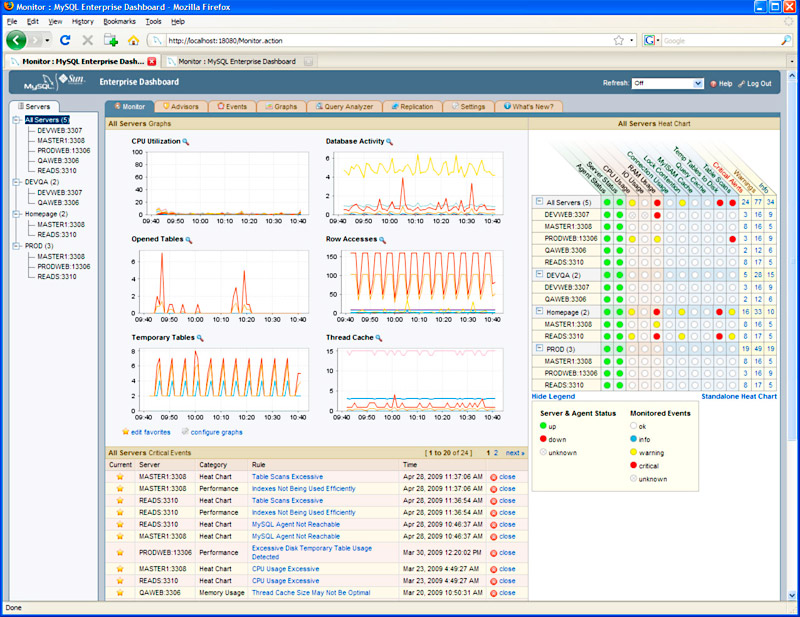Select PRODWEB:13306 under All Servers tree
Image resolution: width=800 pixels, height=617 pixels.
[64, 151]
